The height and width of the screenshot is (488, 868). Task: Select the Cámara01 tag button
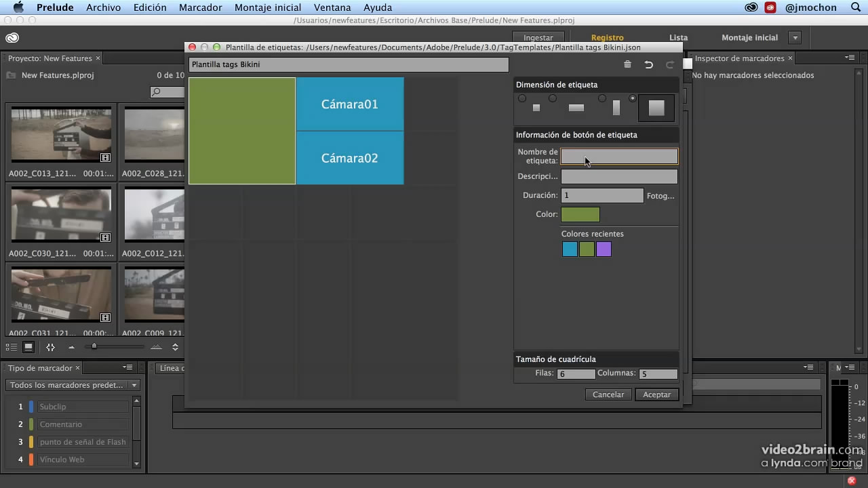350,104
